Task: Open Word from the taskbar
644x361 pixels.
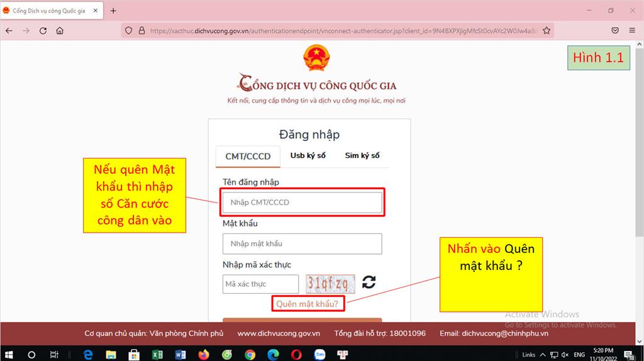Action: pos(180,355)
